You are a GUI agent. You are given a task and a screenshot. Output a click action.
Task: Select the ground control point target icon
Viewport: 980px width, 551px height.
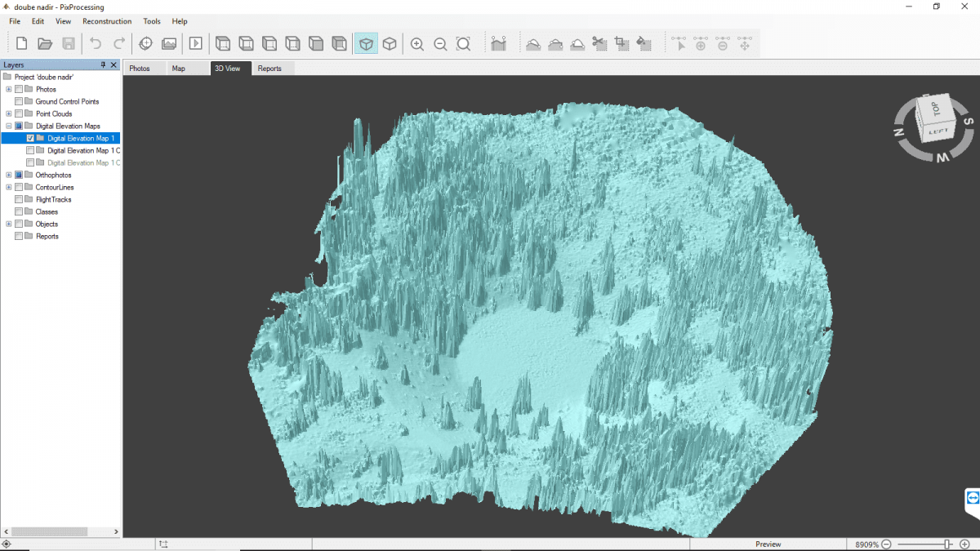coord(146,43)
